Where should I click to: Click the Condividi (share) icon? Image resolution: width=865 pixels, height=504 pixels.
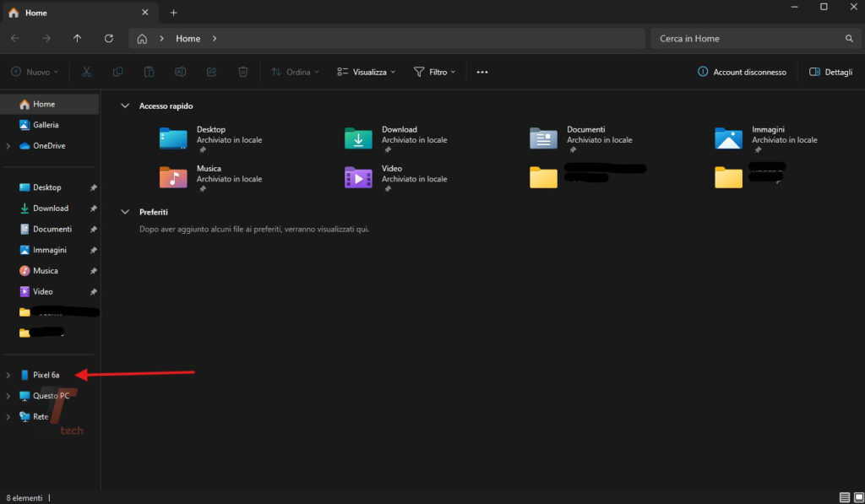point(211,72)
